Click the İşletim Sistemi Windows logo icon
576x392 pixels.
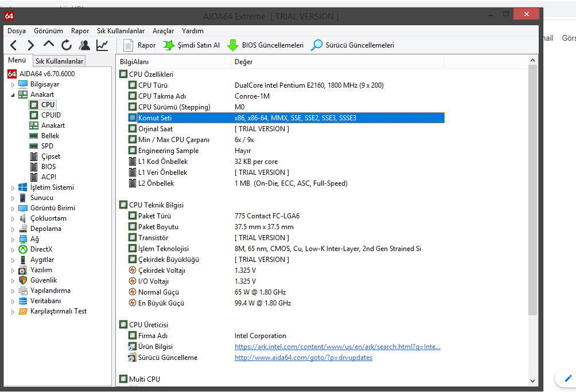(23, 187)
